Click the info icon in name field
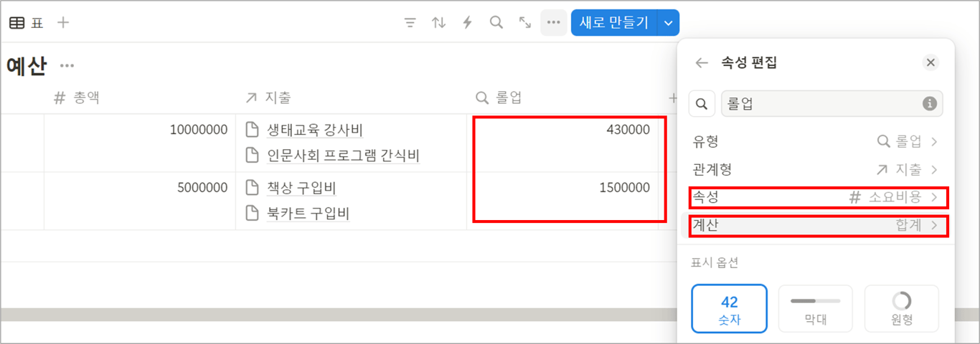The height and width of the screenshot is (344, 980). (930, 104)
